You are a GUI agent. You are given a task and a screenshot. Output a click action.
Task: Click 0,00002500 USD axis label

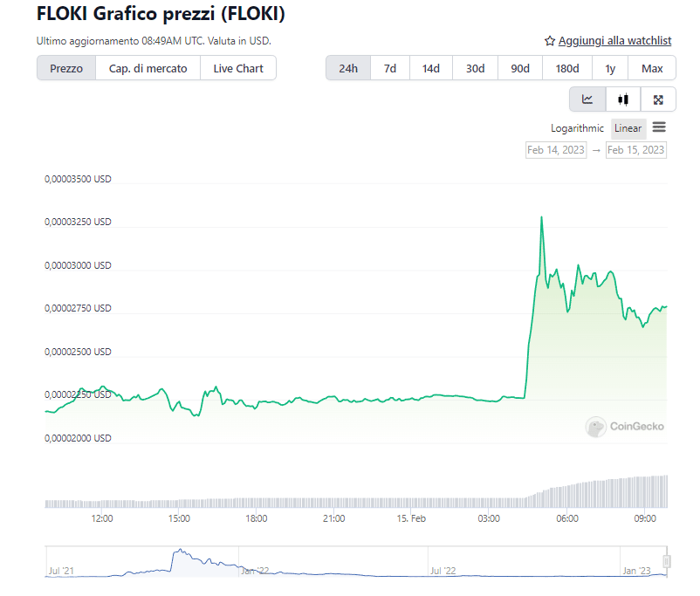click(78, 352)
